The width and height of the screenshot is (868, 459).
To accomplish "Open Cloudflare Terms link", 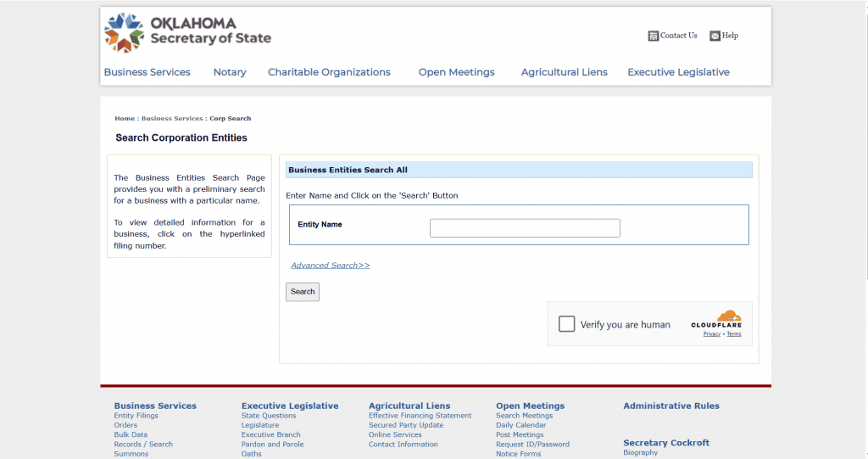I will click(733, 334).
